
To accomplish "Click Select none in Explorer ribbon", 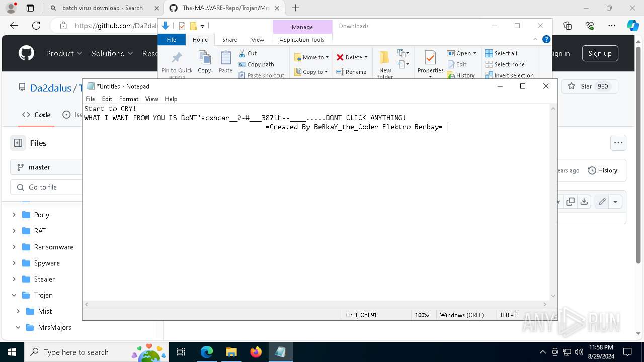I will coord(505,64).
